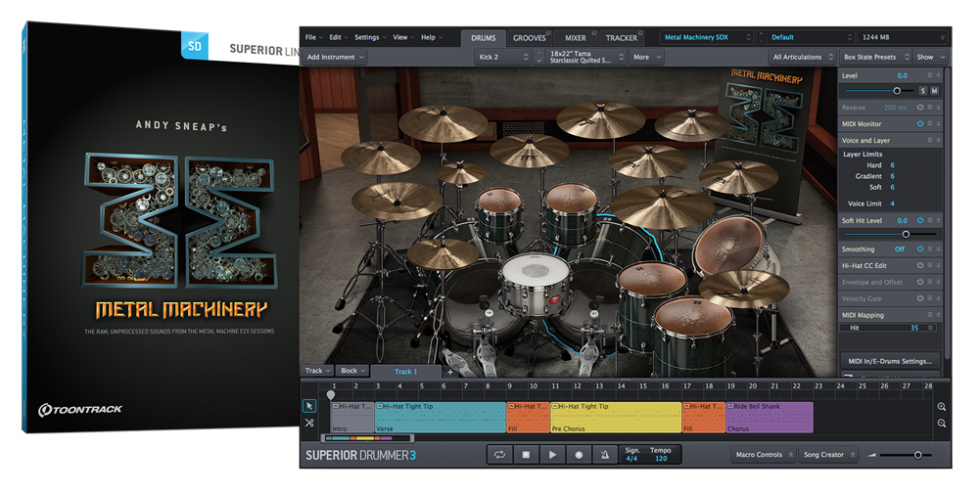The width and height of the screenshot is (980, 495).
Task: Select the scissors cut tool
Action: (309, 423)
